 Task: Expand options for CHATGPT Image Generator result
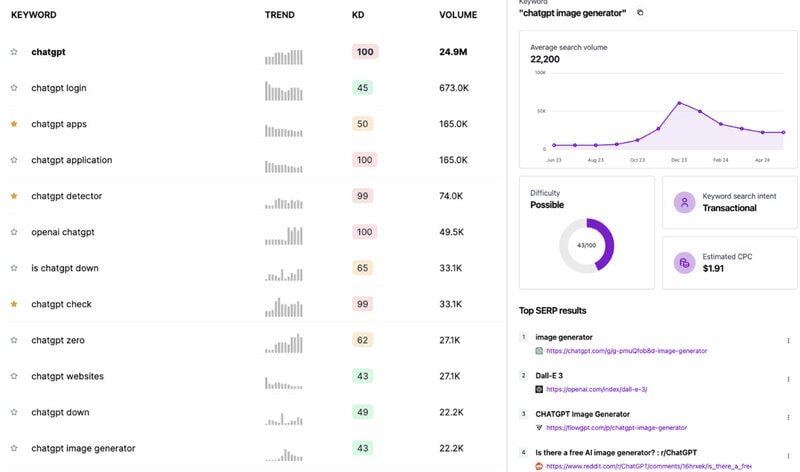[x=788, y=417]
